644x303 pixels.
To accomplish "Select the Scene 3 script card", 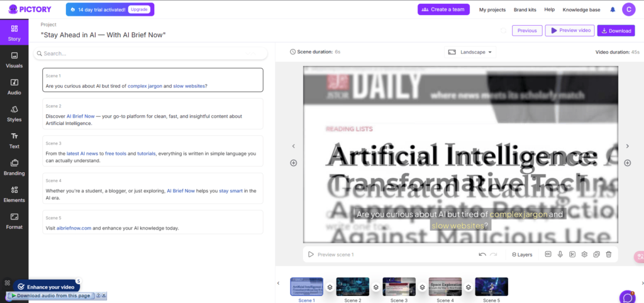I will pos(152,151).
